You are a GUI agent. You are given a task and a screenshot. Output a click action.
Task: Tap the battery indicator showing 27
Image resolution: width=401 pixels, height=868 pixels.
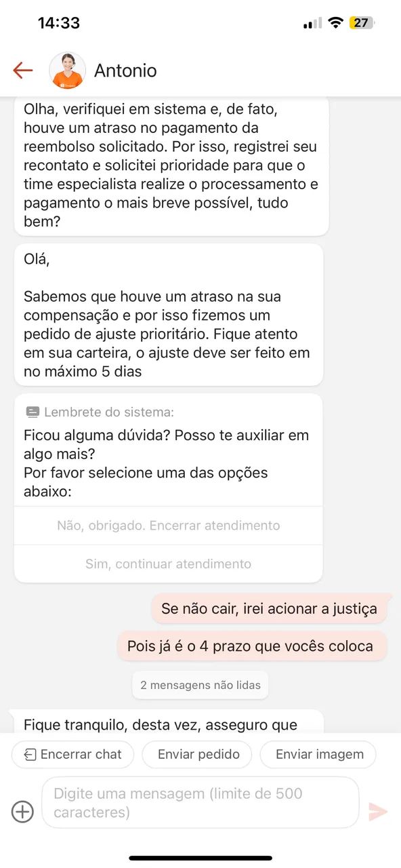click(362, 22)
